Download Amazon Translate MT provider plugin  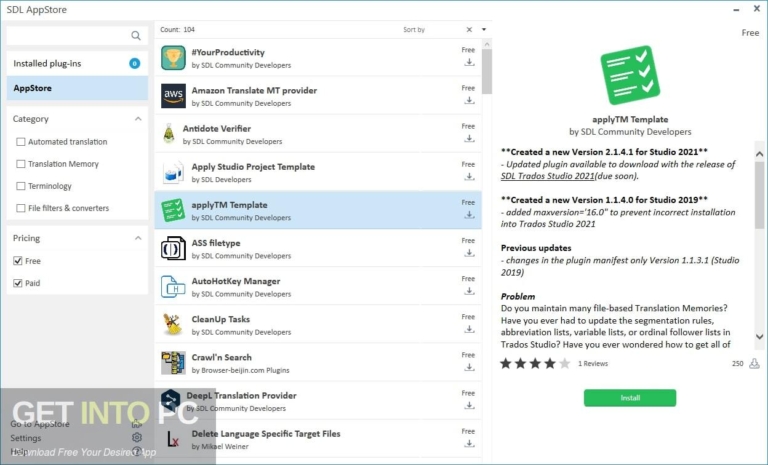(x=469, y=100)
